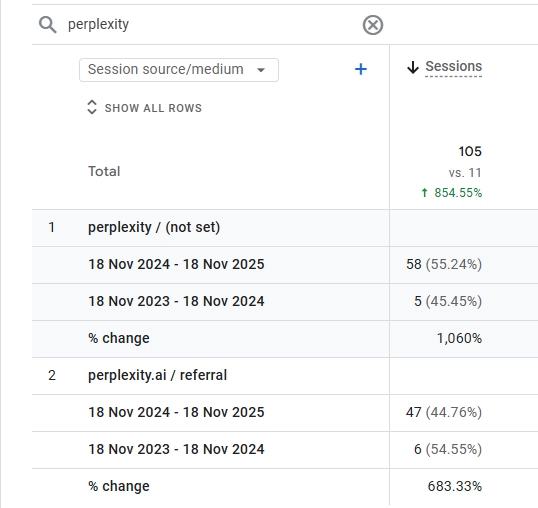Toggle SHOW ALL ROWS expander

[145, 108]
